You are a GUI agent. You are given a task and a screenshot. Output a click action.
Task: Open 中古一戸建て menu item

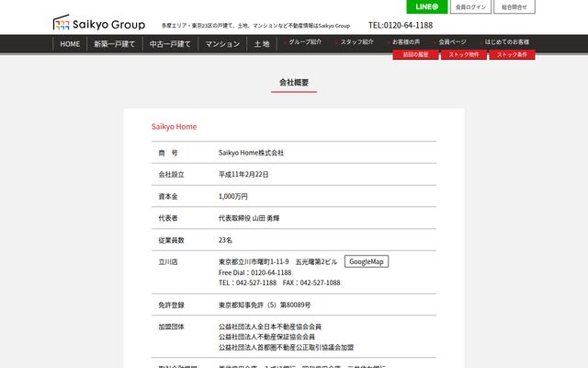(170, 44)
